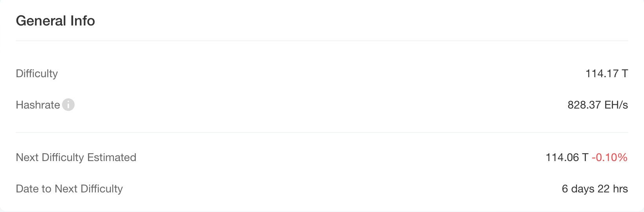
Task: Select the 6 days 22 hrs value
Action: (x=595, y=189)
